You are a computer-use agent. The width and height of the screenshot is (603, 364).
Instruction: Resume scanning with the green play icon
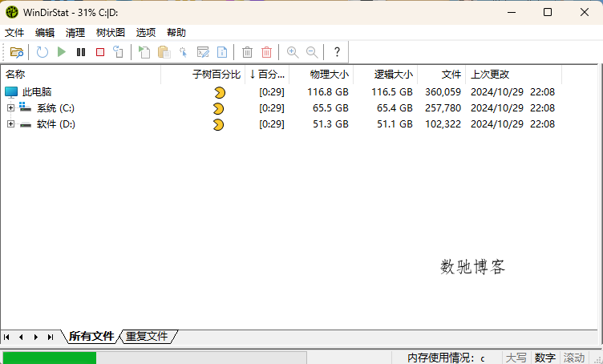(62, 52)
